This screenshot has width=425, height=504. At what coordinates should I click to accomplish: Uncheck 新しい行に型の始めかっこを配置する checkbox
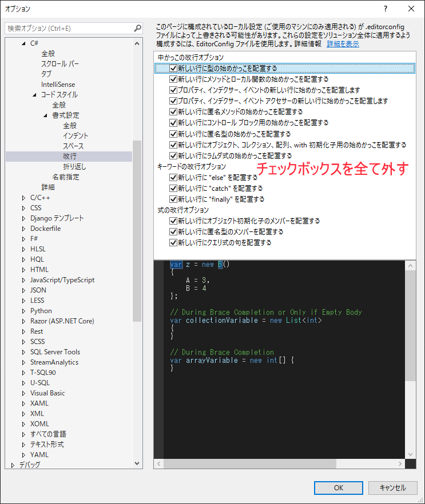(x=173, y=69)
